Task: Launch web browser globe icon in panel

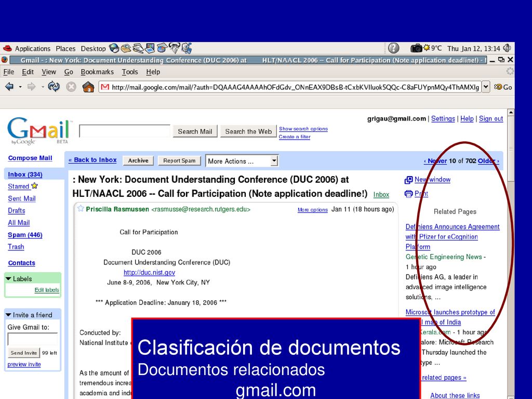Action: (114, 48)
